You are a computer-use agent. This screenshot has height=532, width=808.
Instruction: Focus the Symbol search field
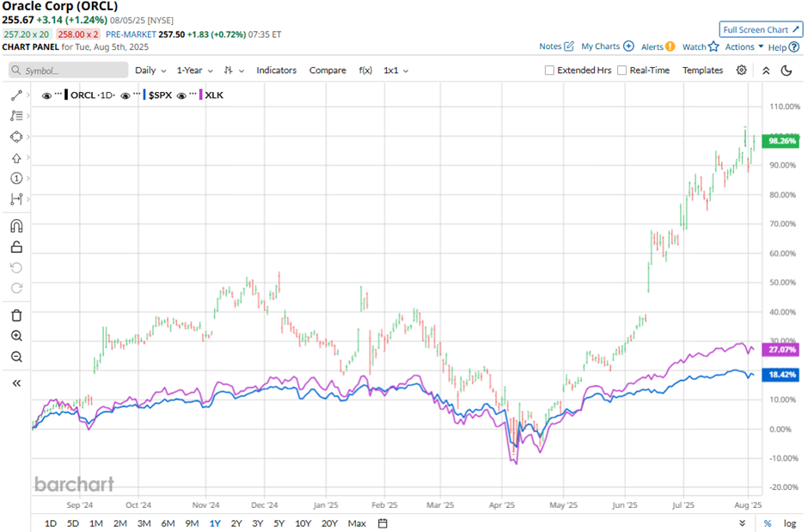click(x=69, y=70)
